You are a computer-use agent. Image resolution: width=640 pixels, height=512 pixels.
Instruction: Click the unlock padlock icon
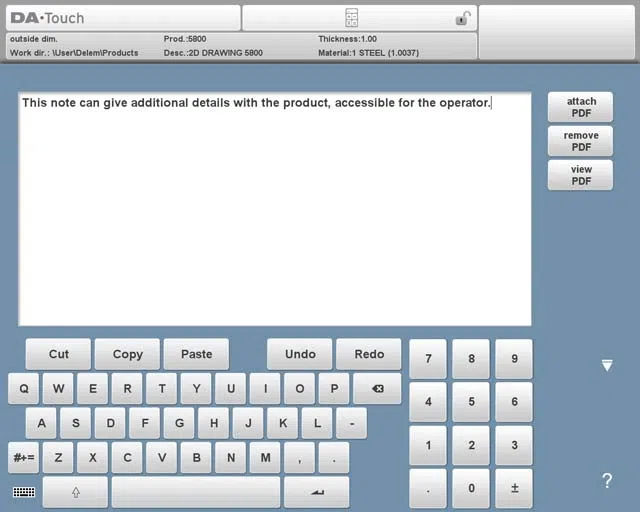(463, 18)
